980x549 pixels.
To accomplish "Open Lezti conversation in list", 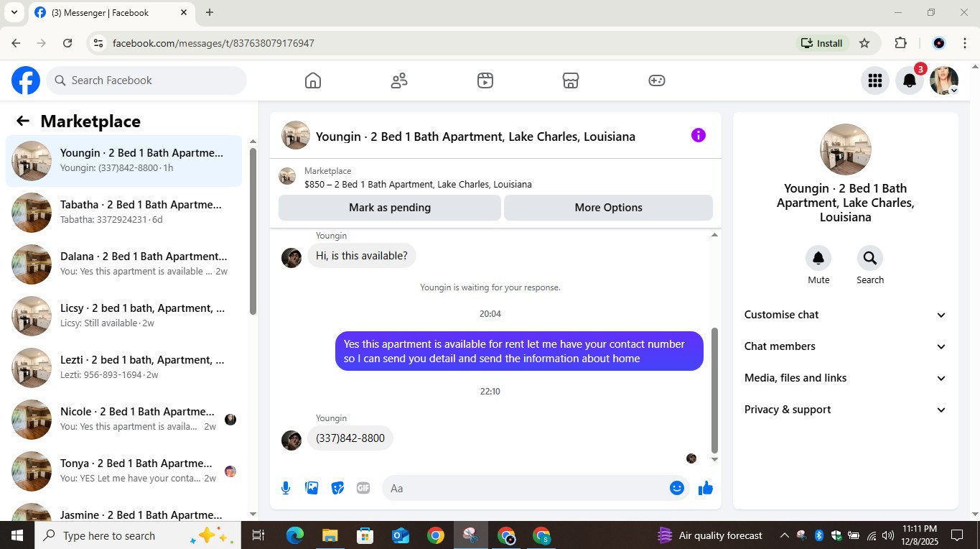I will 124,368.
